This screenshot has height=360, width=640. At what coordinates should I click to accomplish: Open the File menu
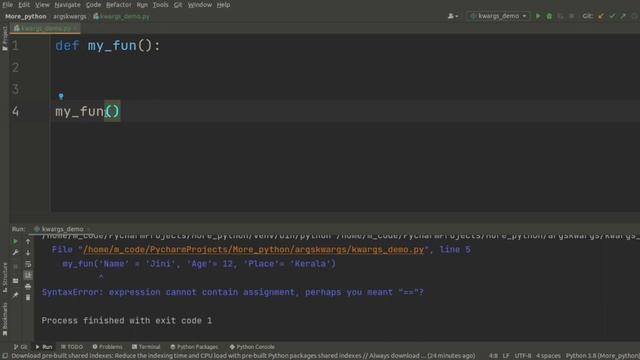coord(7,5)
